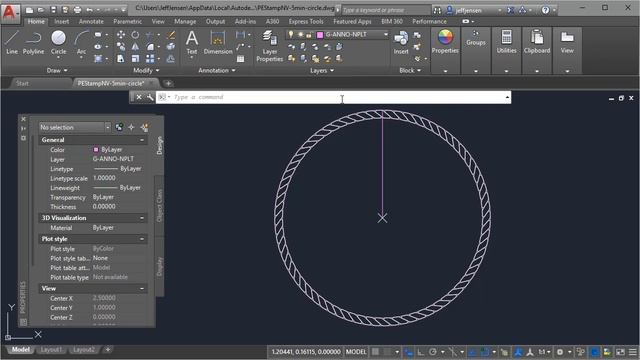Select the Circle tool
Screen dimensions: 640x360
tap(58, 43)
